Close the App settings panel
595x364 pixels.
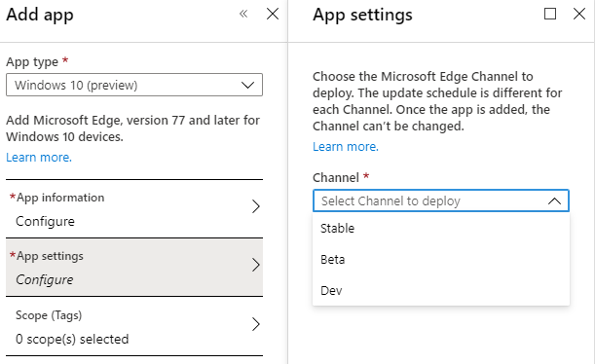click(x=579, y=14)
